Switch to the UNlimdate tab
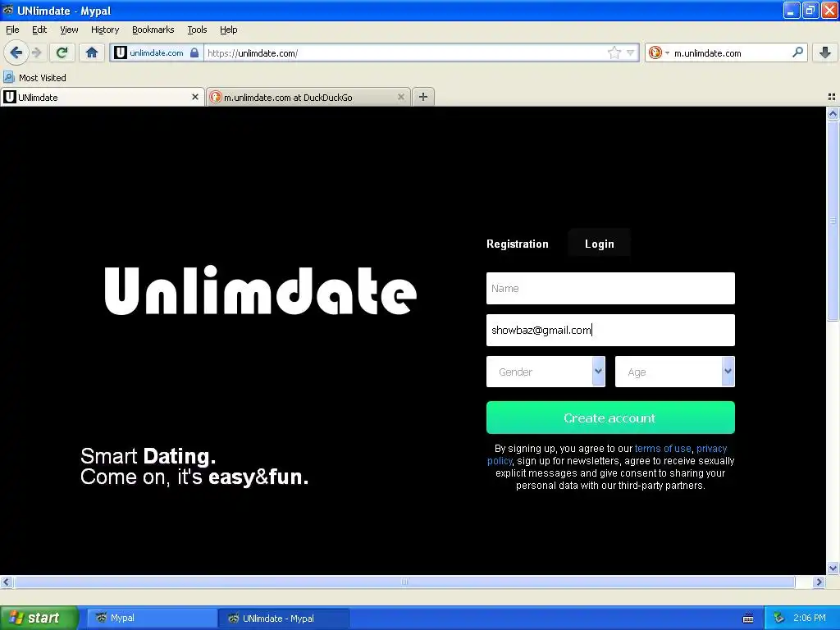Viewport: 840px width, 630px height. [103, 97]
